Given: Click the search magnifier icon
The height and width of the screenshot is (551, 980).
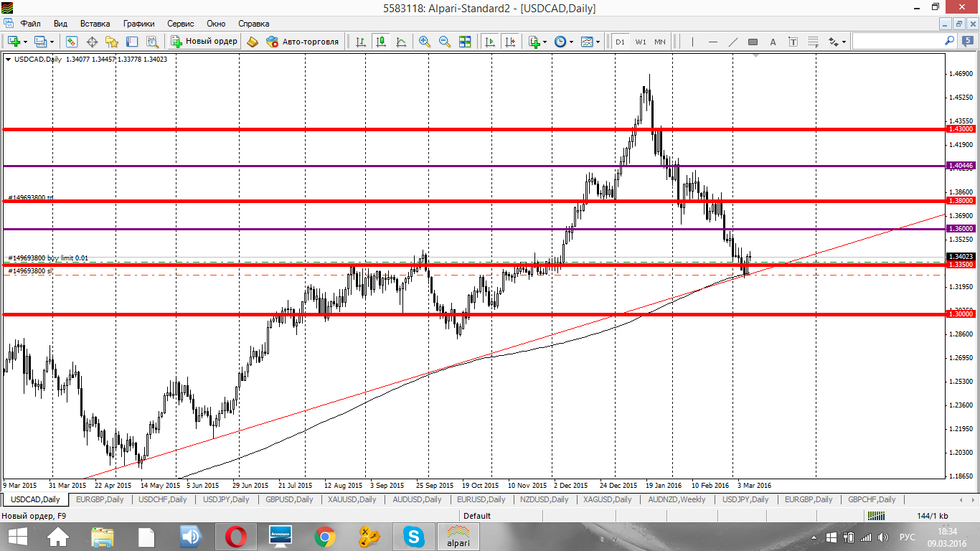Looking at the screenshot, I should coord(949,41).
